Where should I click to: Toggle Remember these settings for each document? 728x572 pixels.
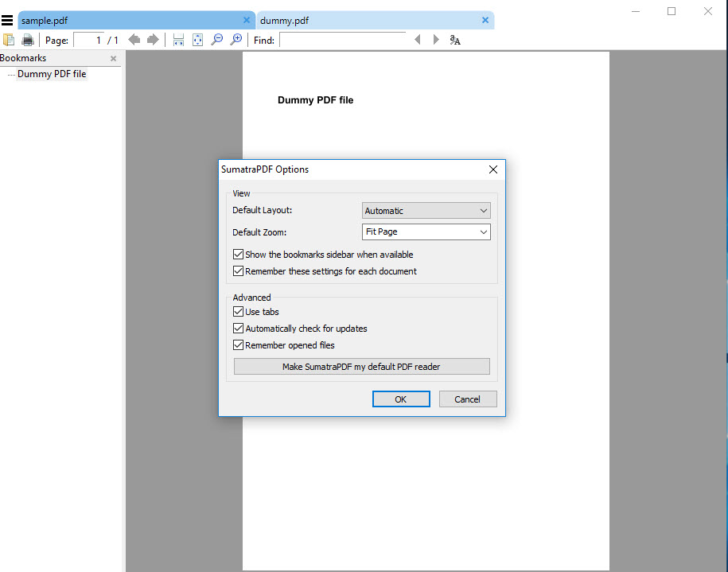[x=238, y=271]
